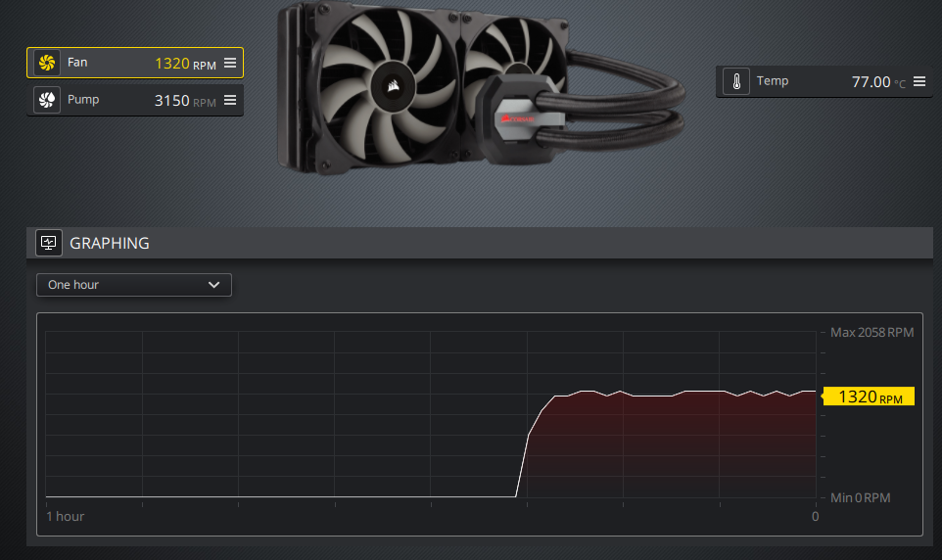The width and height of the screenshot is (942, 560).
Task: Click the Temp thermometer icon
Action: tap(736, 81)
